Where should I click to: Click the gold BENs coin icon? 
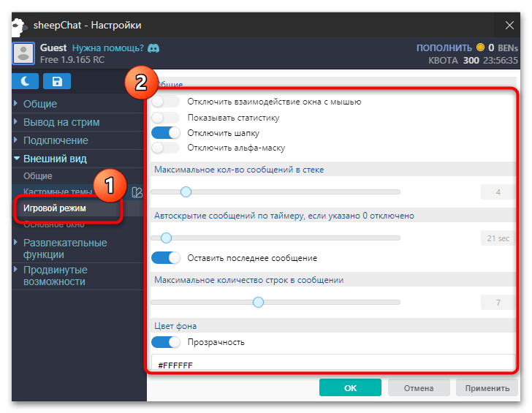pyautogui.click(x=480, y=48)
